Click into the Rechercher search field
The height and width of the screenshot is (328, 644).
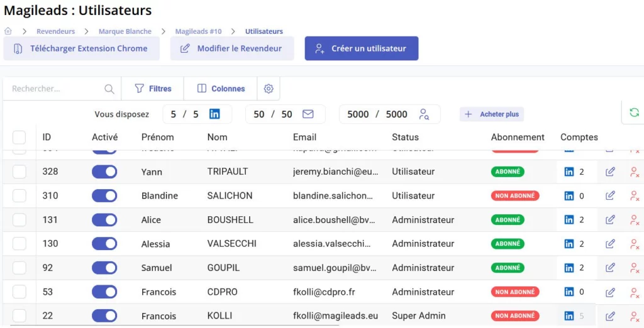pos(55,89)
